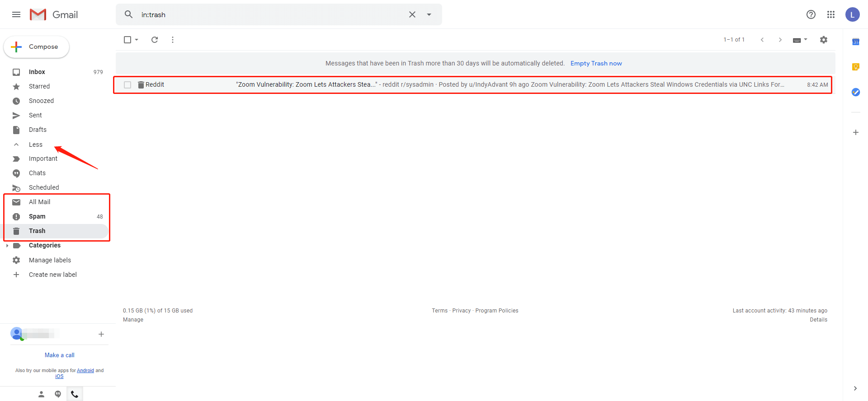868x401 pixels.
Task: Open the More options three-dot menu
Action: [173, 40]
